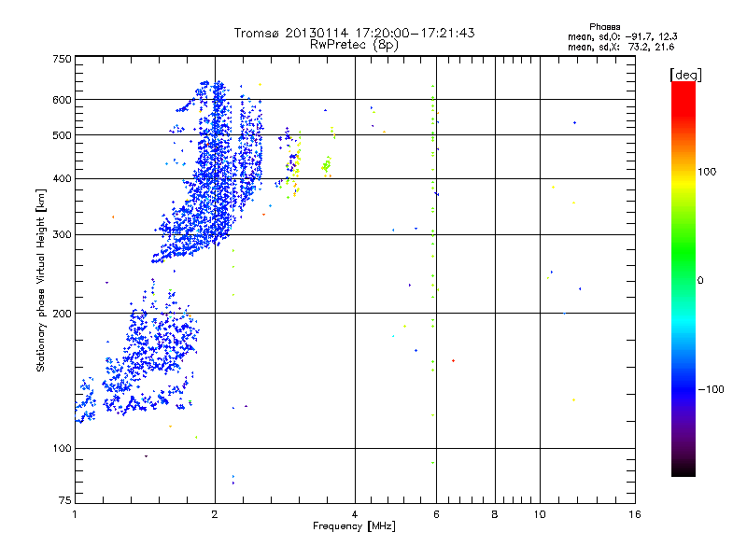This screenshot has width=747, height=560.
Task: Click the red data point near 6.5 MHz
Action: [453, 361]
